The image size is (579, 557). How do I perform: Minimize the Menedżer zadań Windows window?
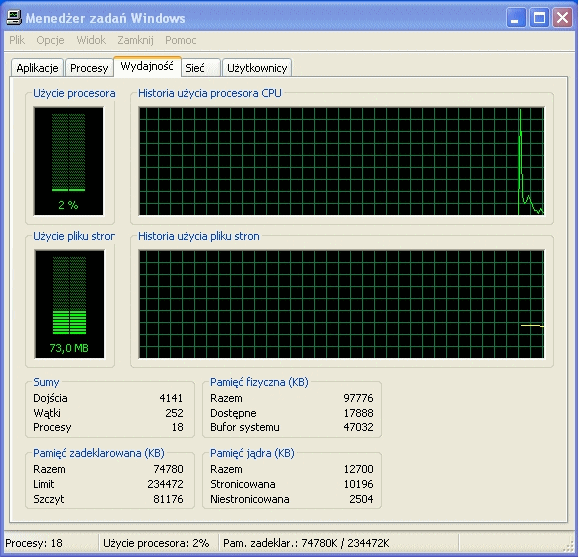(515, 17)
